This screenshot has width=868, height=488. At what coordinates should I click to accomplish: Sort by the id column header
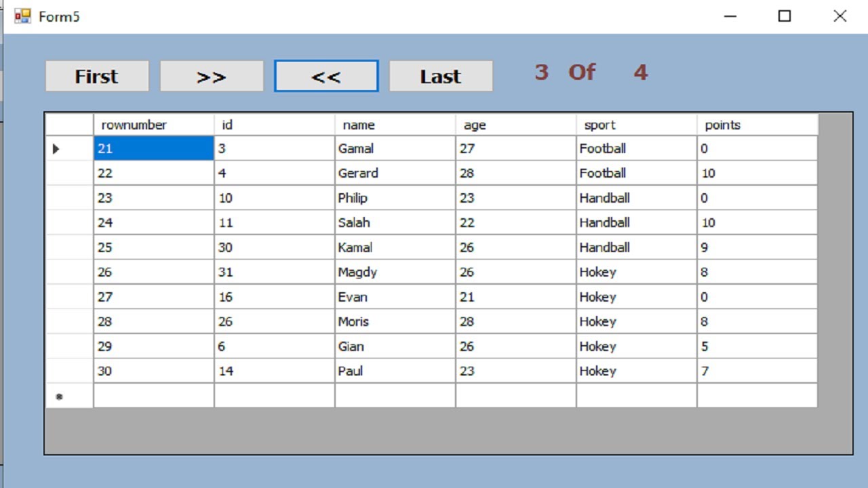[x=275, y=125]
